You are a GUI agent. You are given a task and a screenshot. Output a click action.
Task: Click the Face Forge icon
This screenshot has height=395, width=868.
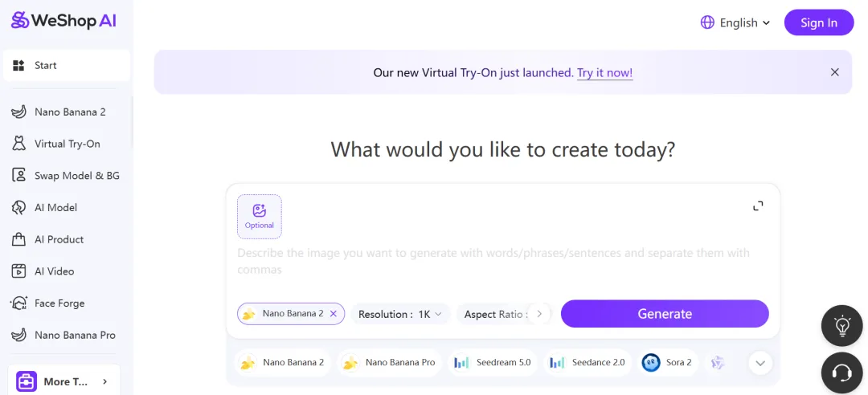tap(18, 303)
